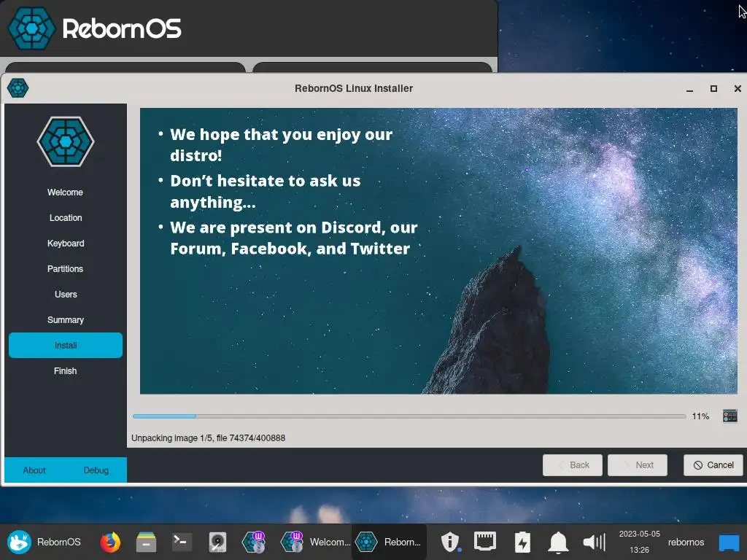Click the installer window title bar icon
Viewport: 747px width, 560px height.
[x=18, y=88]
